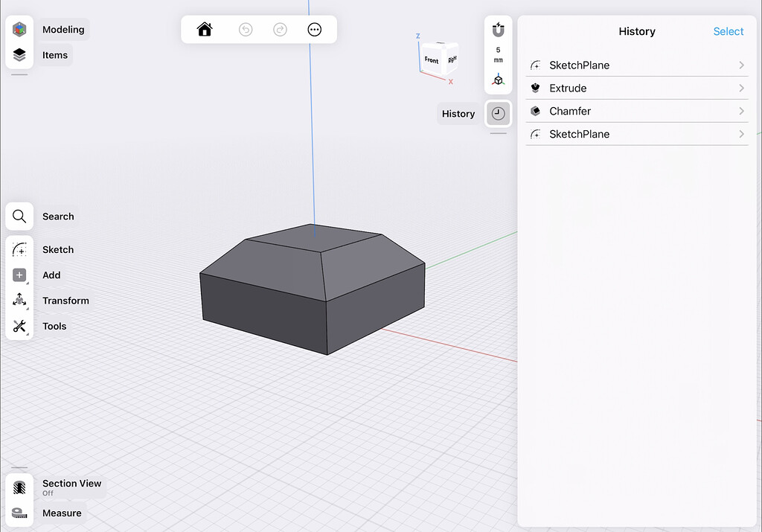Click the 5 mm grid spacing control
Viewport: 762px width, 532px height.
coord(498,54)
